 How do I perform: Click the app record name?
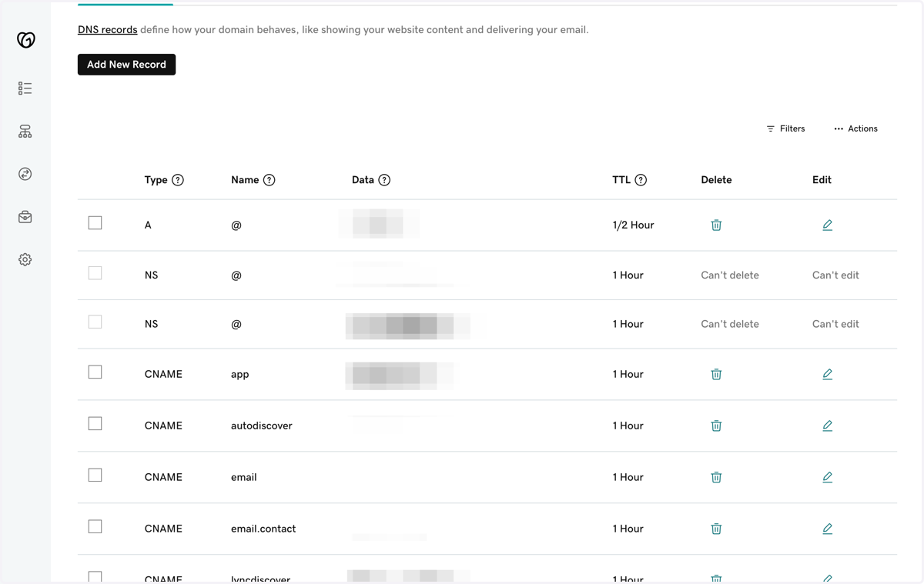[x=239, y=375]
